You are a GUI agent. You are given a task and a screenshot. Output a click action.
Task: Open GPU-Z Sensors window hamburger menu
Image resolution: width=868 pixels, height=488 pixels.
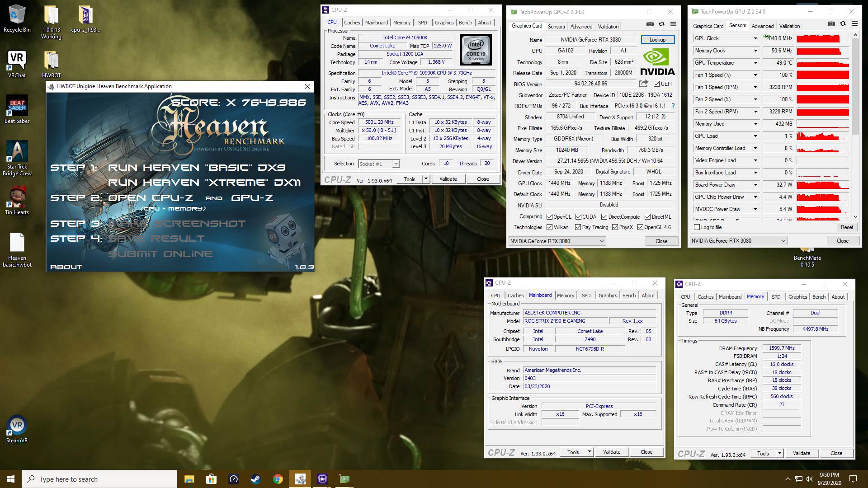pyautogui.click(x=854, y=23)
